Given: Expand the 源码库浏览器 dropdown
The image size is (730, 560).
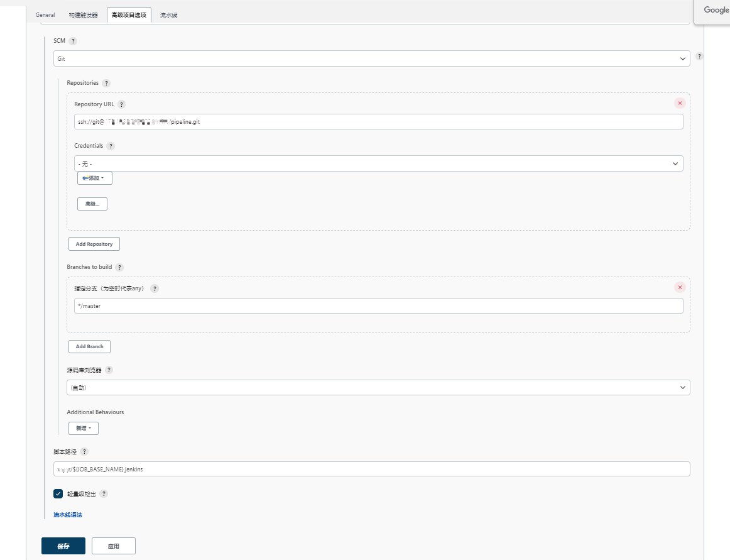Looking at the screenshot, I should [x=378, y=388].
